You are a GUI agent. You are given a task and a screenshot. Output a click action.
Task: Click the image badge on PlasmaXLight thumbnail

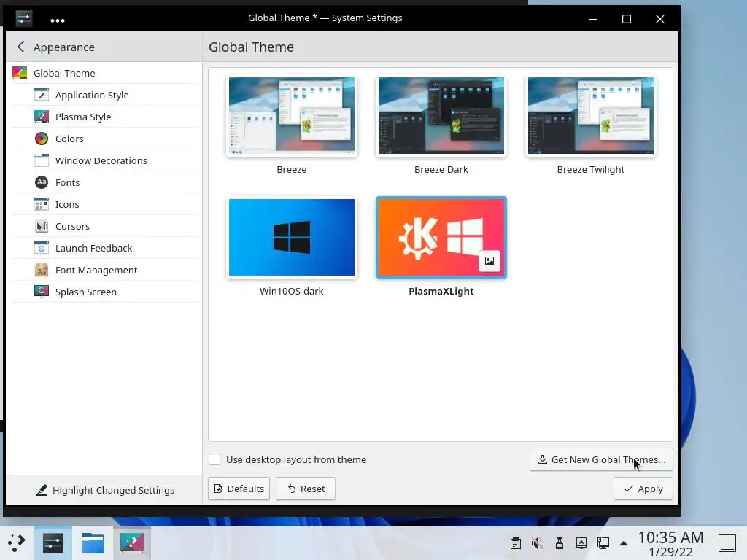[489, 261]
